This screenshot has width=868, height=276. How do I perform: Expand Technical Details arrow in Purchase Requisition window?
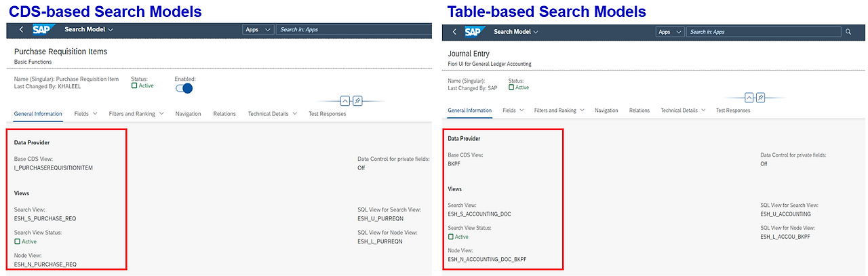[x=294, y=113]
